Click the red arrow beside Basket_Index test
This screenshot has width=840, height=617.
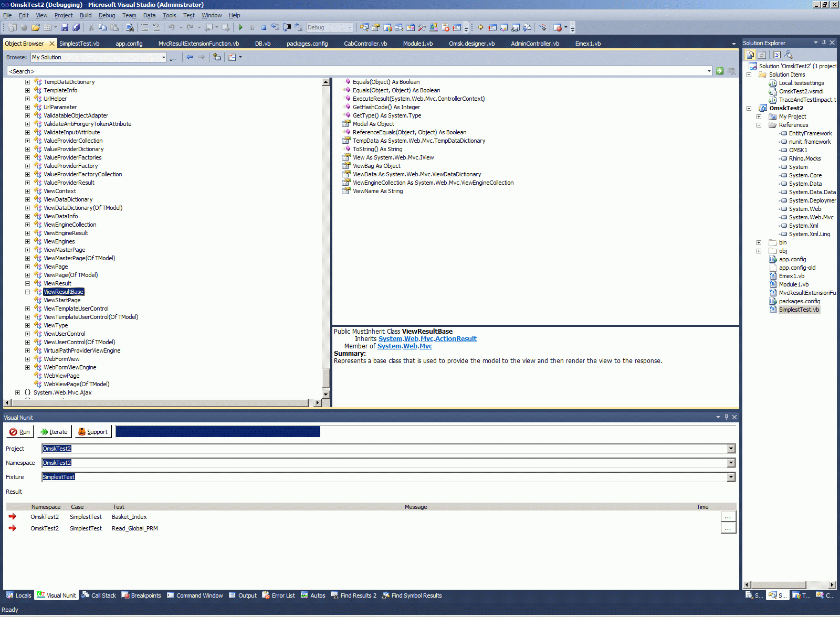click(13, 517)
